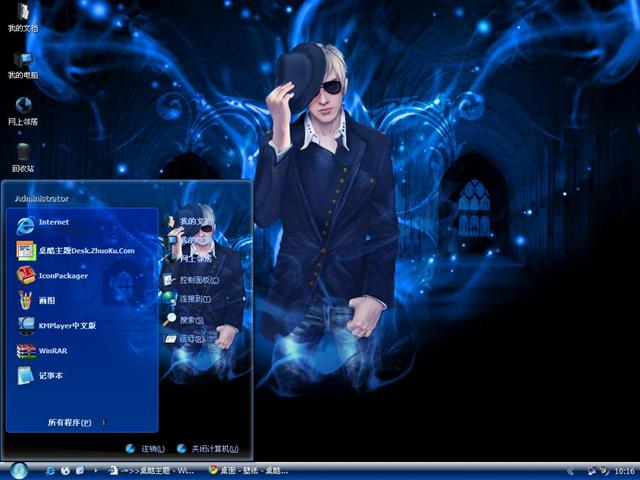
Task: Click the network tray icon
Action: point(591,471)
